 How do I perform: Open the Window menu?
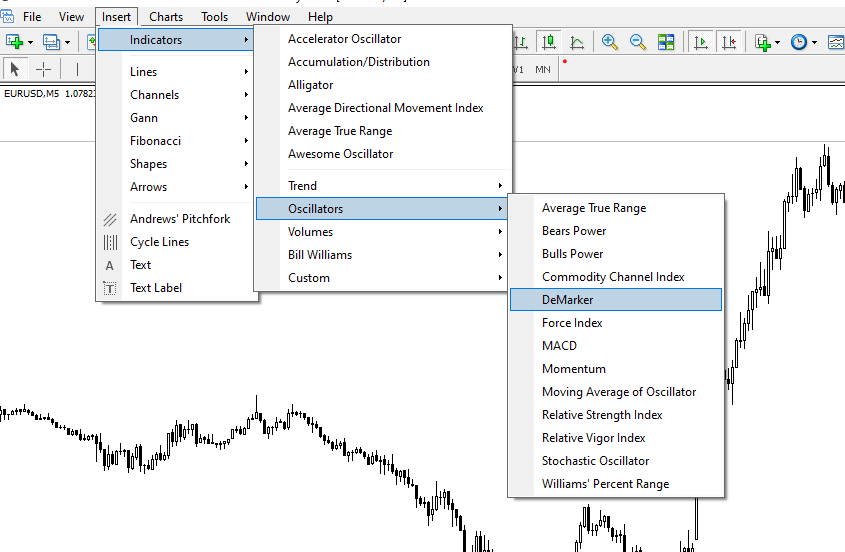268,17
